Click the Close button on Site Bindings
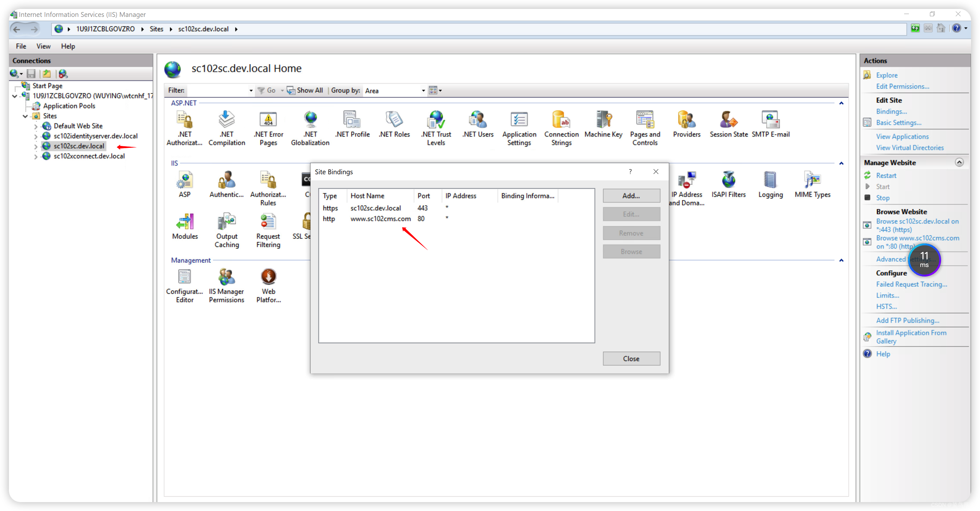This screenshot has height=511, width=980. point(631,358)
